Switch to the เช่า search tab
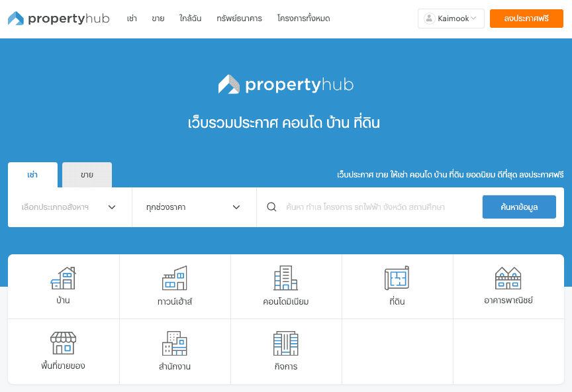 click(x=32, y=175)
